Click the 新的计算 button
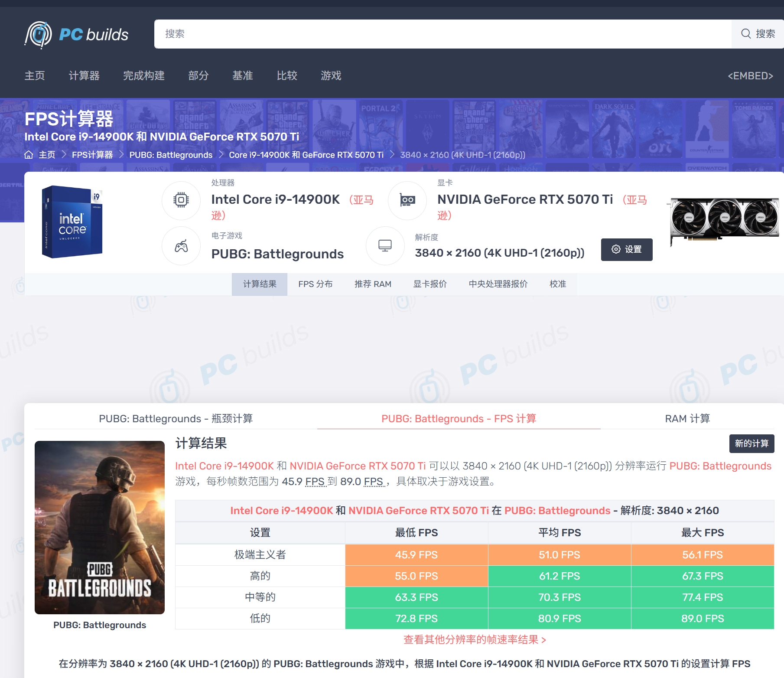Viewport: 784px width, 678px height. 751,443
